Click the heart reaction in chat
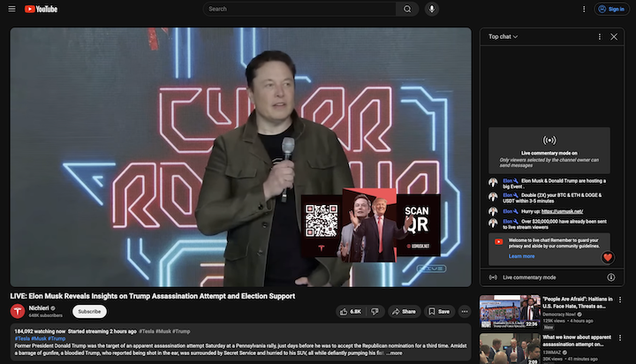636x364 pixels. 608,257
